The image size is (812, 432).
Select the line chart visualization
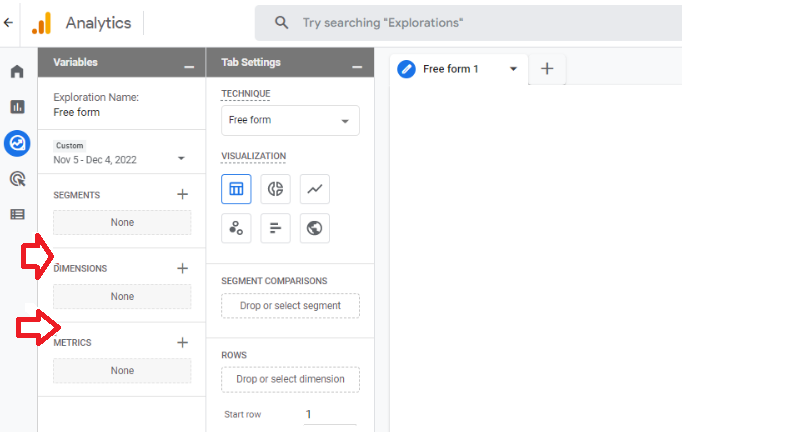(315, 189)
